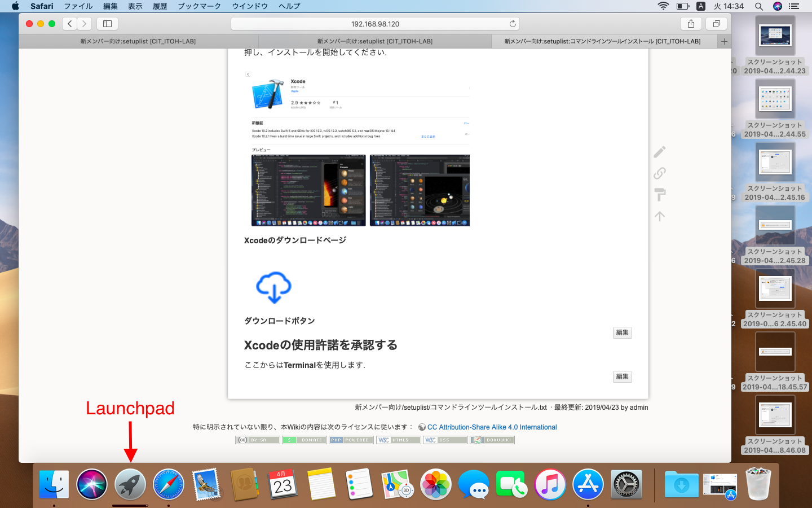Show Safari tab overview
This screenshot has width=812, height=508.
coord(716,24)
